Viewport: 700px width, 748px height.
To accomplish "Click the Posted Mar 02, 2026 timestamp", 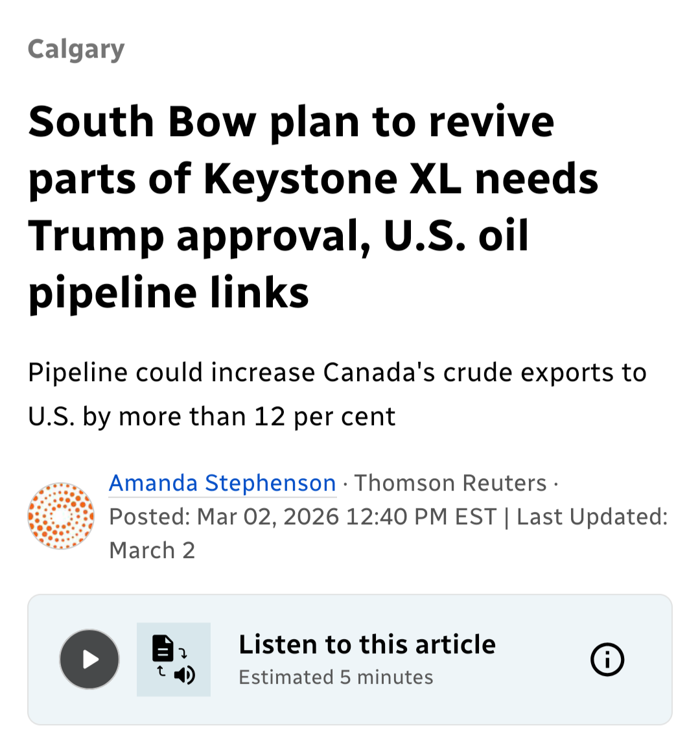I will point(303,517).
